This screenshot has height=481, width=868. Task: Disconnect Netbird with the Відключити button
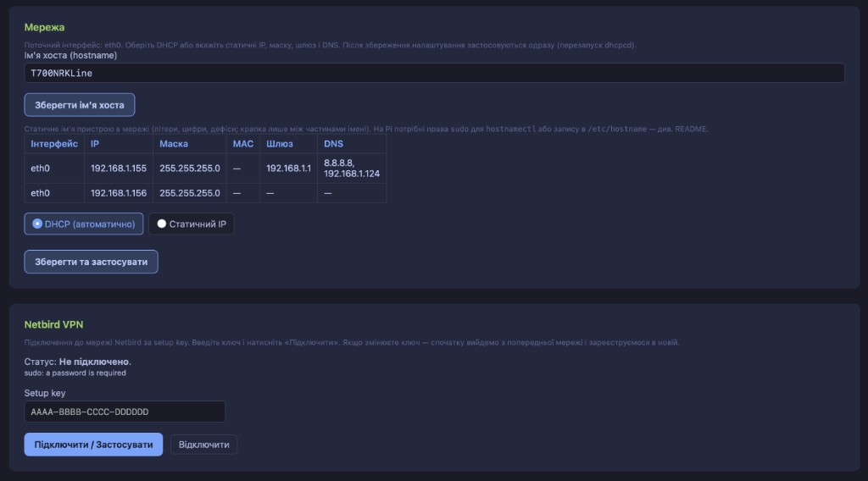203,445
